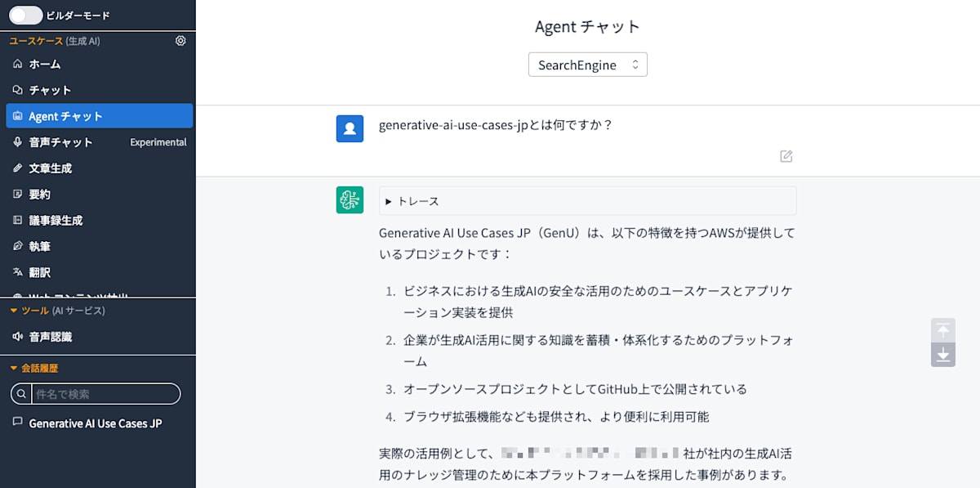Open 執筆 in the sidebar

[x=99, y=246]
